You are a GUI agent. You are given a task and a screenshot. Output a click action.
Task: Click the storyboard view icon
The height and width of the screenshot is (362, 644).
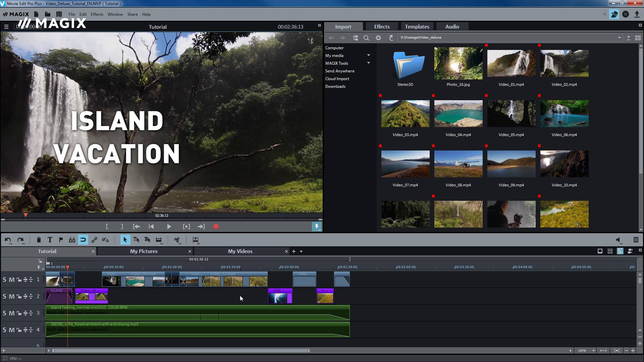pos(600,251)
